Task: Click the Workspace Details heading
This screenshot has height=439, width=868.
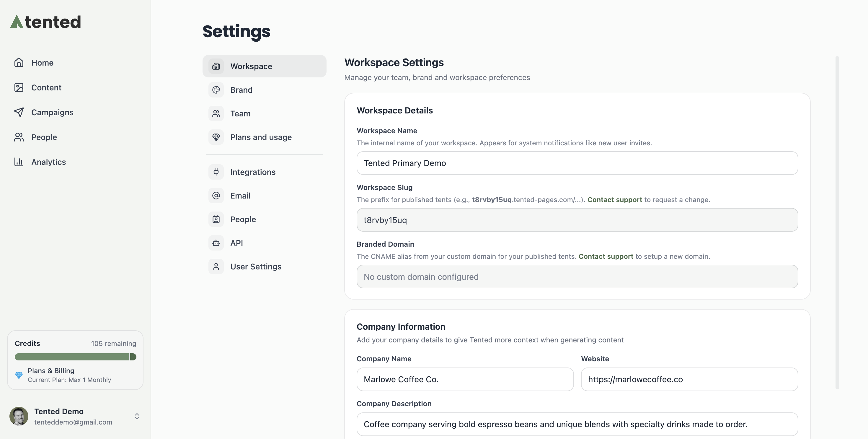Action: pyautogui.click(x=394, y=110)
